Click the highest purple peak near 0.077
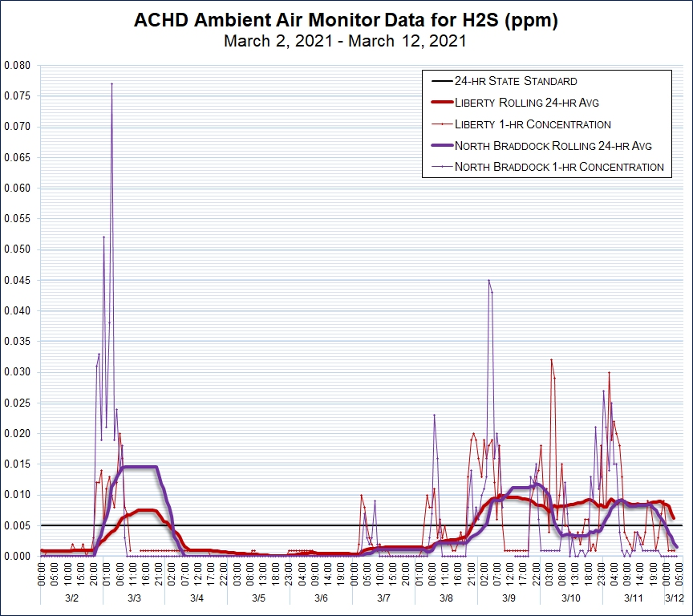Screen dimensions: 693x616 pyautogui.click(x=111, y=83)
